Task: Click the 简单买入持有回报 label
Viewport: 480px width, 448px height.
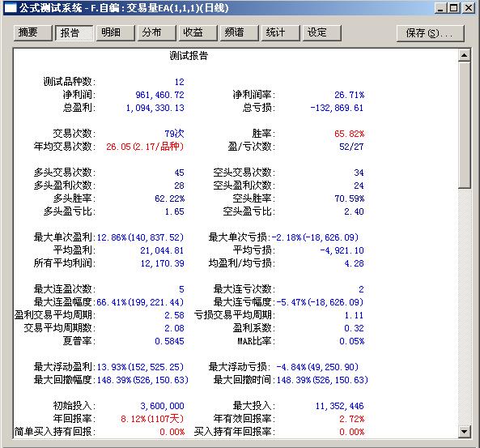Action: [55, 432]
